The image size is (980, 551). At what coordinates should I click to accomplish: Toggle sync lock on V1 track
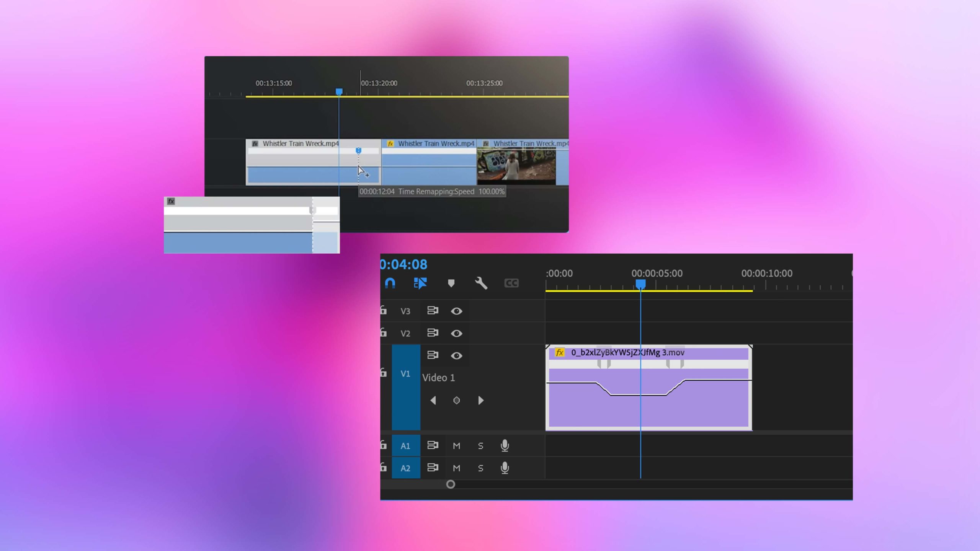[x=433, y=355]
